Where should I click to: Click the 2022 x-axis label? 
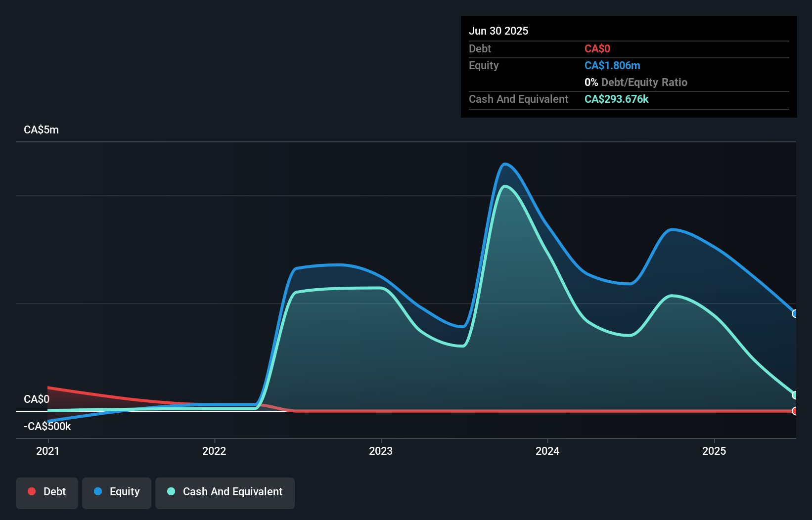214,451
